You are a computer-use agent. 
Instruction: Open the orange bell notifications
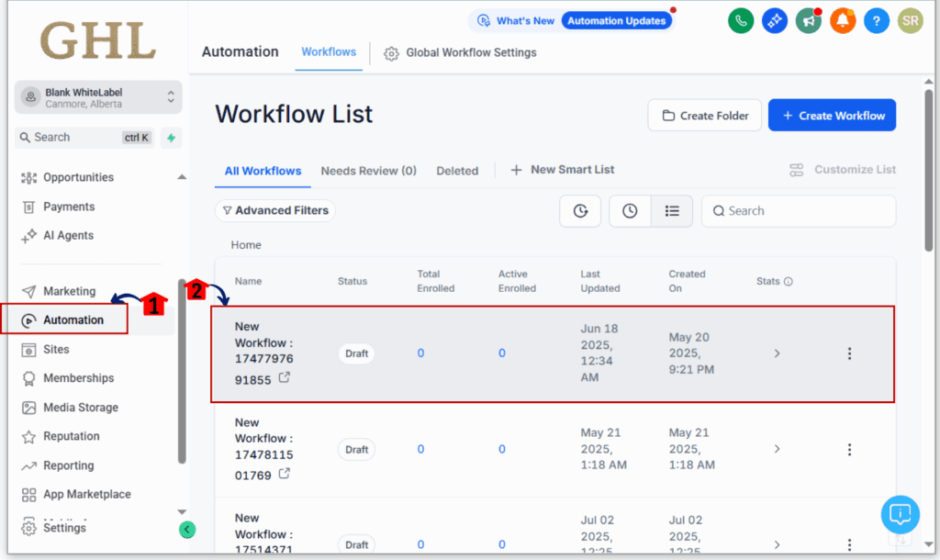tap(843, 21)
